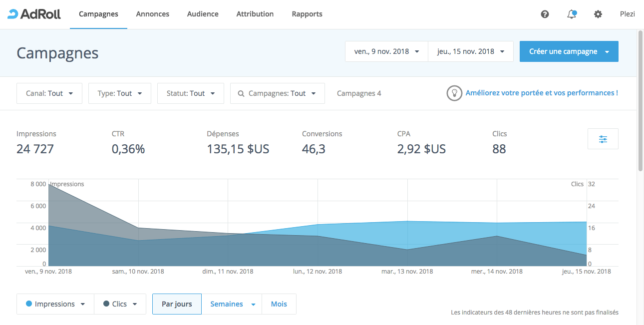Open the start date ven., 9 nov. 2018 picker
Screen dimensions: 644x325
[x=386, y=51]
